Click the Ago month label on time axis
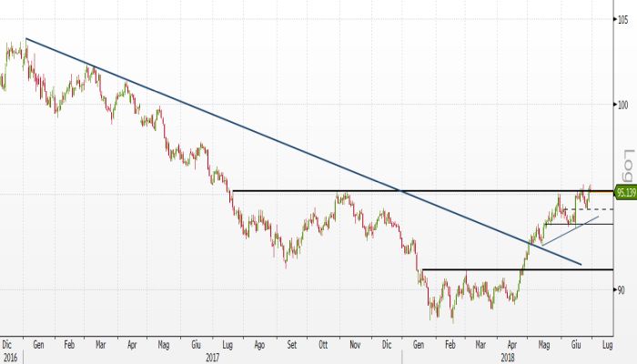Image resolution: width=637 pixels, height=364 pixels. click(x=259, y=345)
